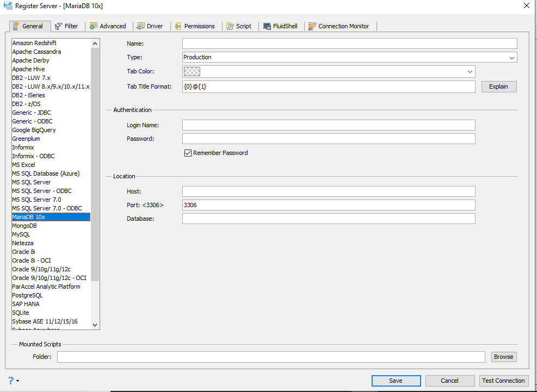The height and width of the screenshot is (392, 537).
Task: Click the Explain button
Action: [498, 86]
